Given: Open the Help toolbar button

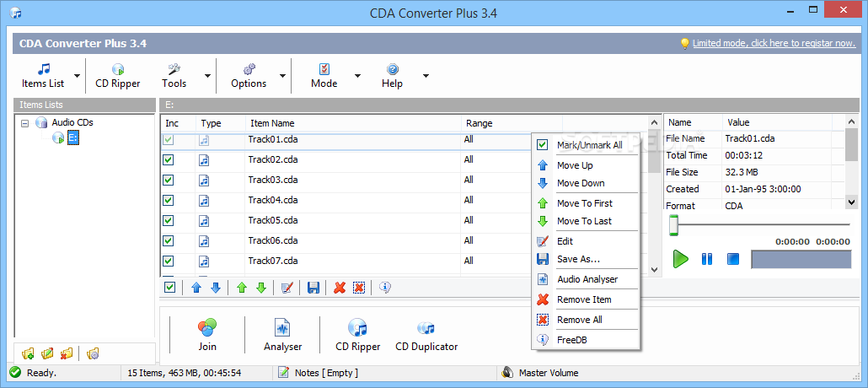Looking at the screenshot, I should coord(392,75).
